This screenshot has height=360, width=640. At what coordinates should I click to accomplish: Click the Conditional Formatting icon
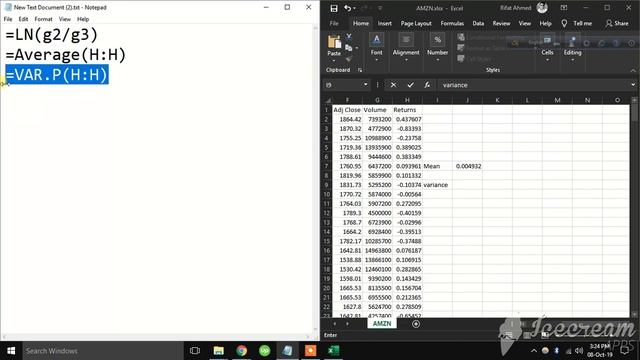(x=461, y=37)
